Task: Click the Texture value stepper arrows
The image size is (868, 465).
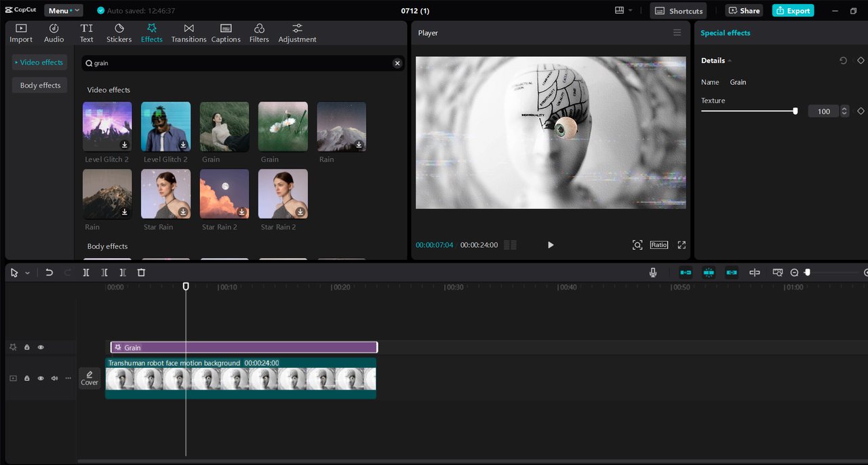Action: (x=844, y=111)
